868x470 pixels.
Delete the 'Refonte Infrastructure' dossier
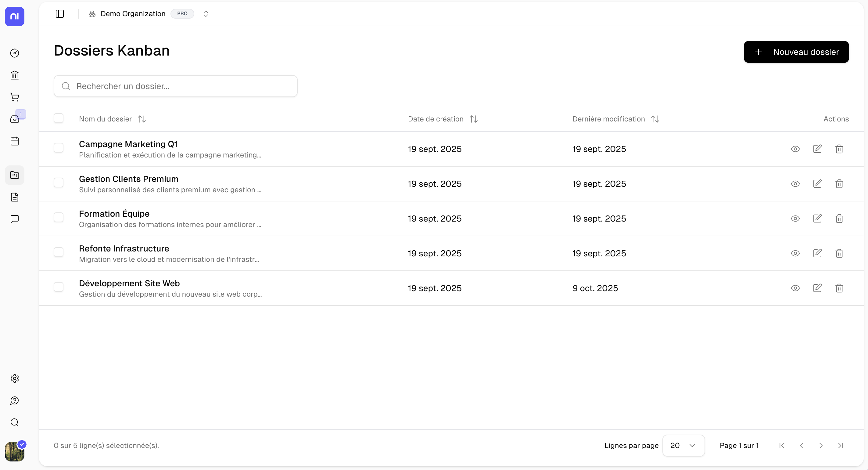tap(839, 253)
